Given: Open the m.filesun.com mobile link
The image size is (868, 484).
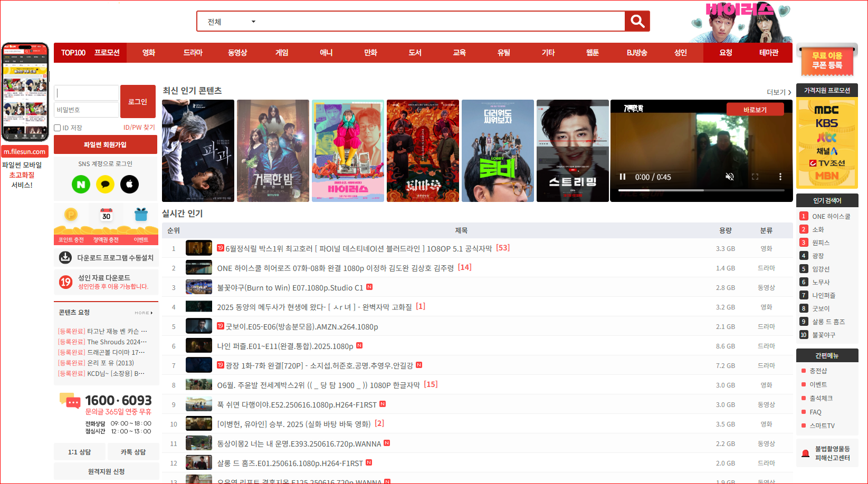Looking at the screenshot, I should coord(25,151).
